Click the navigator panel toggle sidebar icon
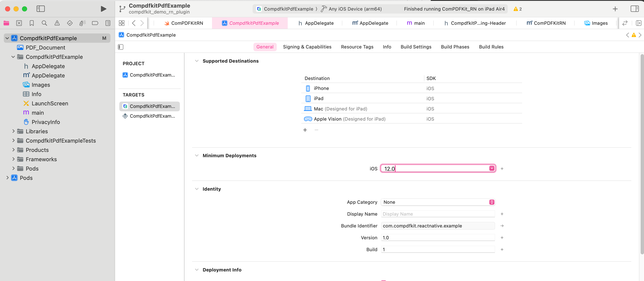 tap(41, 8)
